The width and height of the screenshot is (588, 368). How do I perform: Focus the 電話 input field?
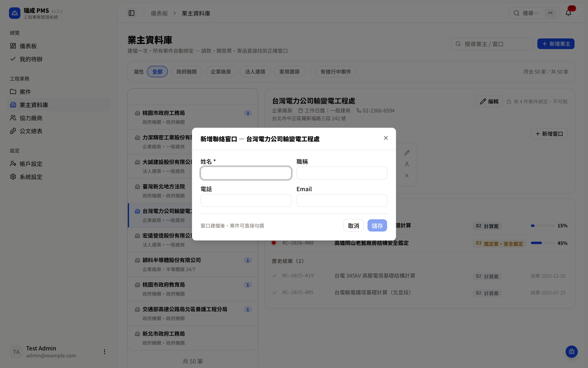click(246, 200)
